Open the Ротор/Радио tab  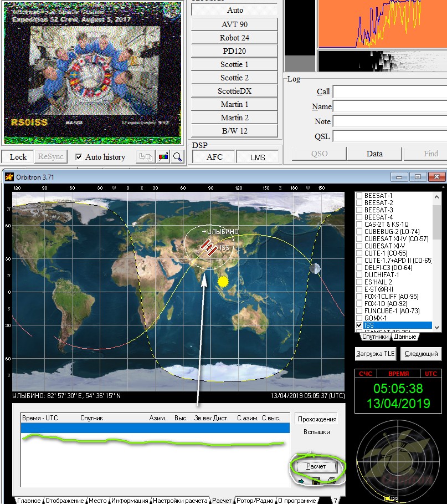pos(255,500)
